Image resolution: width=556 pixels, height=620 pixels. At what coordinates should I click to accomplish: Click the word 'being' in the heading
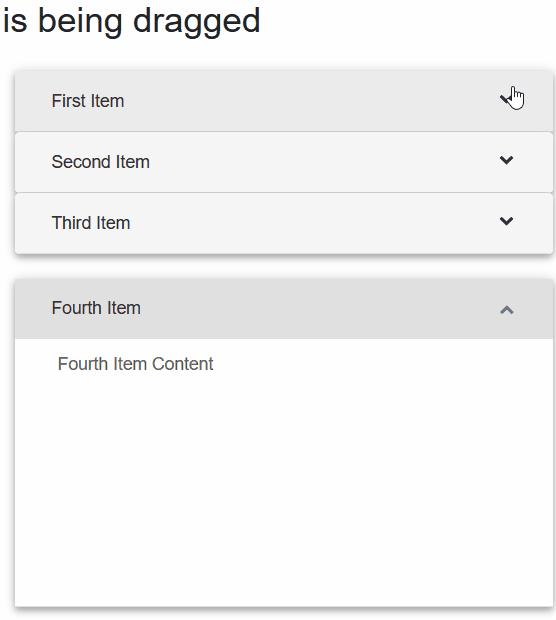click(80, 23)
